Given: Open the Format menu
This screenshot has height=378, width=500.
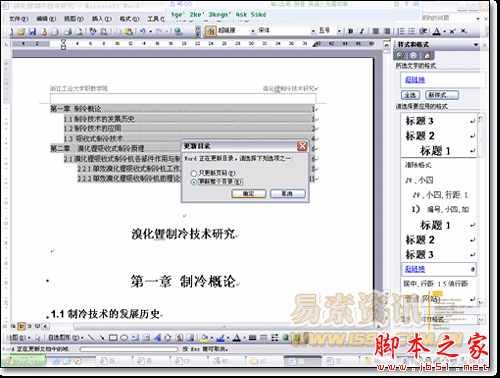Looking at the screenshot, I should [129, 19].
